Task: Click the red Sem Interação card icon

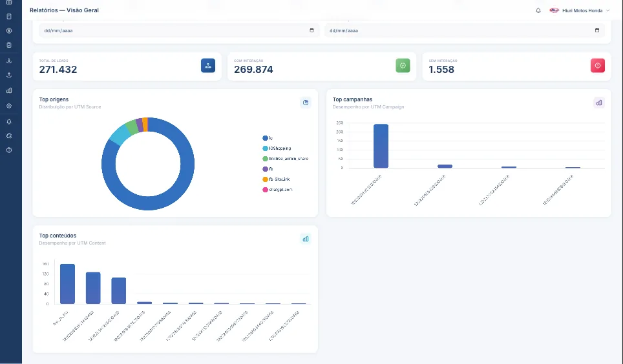Action: coord(598,65)
